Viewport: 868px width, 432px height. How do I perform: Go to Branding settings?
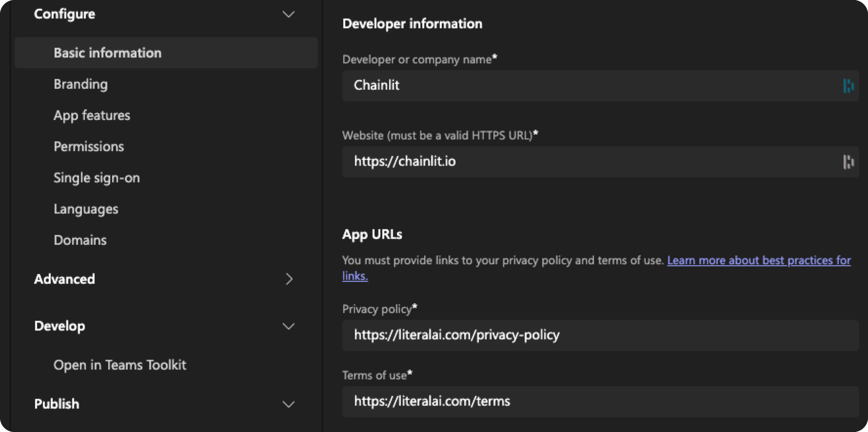pos(80,84)
